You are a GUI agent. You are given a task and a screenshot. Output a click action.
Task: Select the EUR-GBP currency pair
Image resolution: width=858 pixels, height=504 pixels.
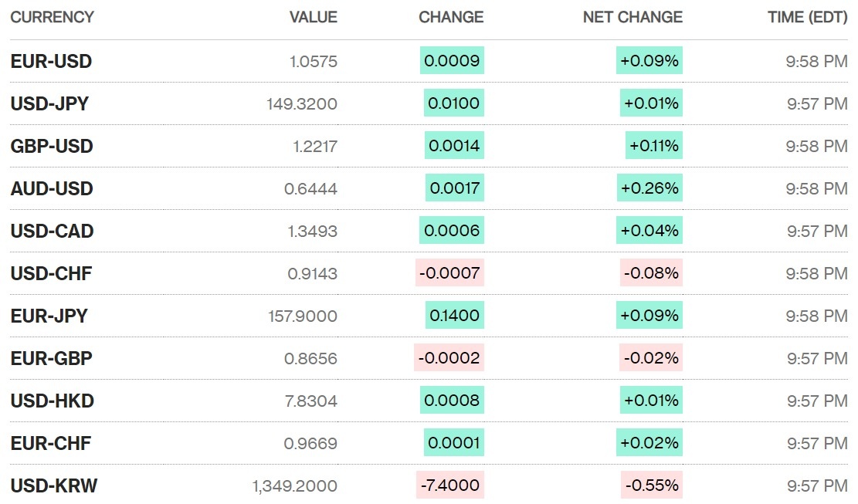(x=51, y=358)
